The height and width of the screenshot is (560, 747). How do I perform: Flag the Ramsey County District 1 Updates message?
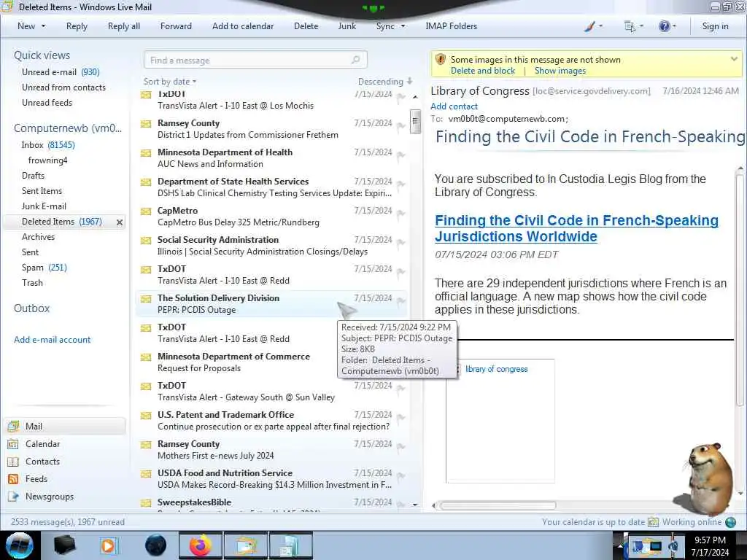tap(401, 126)
